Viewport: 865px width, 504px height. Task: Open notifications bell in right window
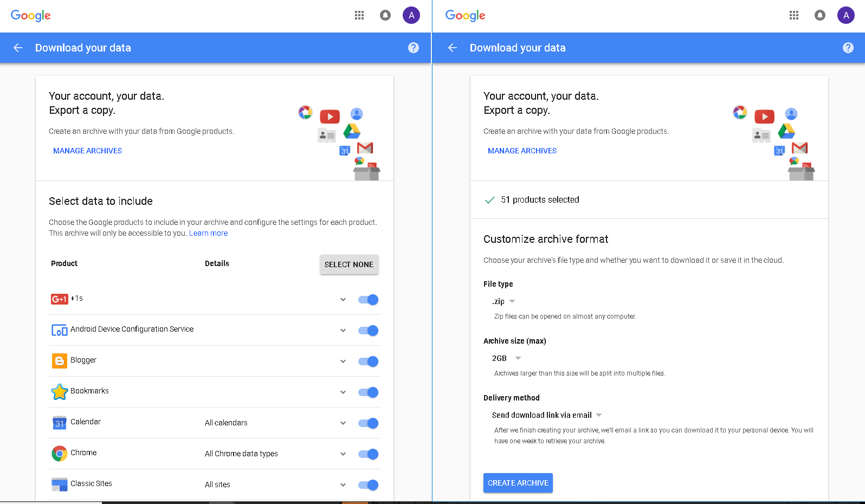pos(820,15)
